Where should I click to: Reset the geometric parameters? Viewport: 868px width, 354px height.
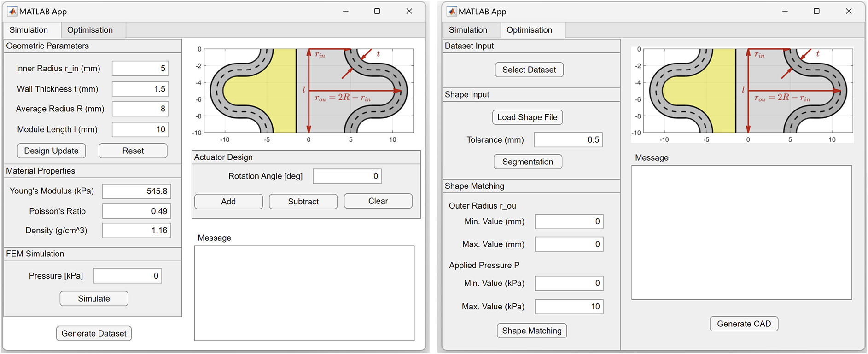pyautogui.click(x=133, y=151)
